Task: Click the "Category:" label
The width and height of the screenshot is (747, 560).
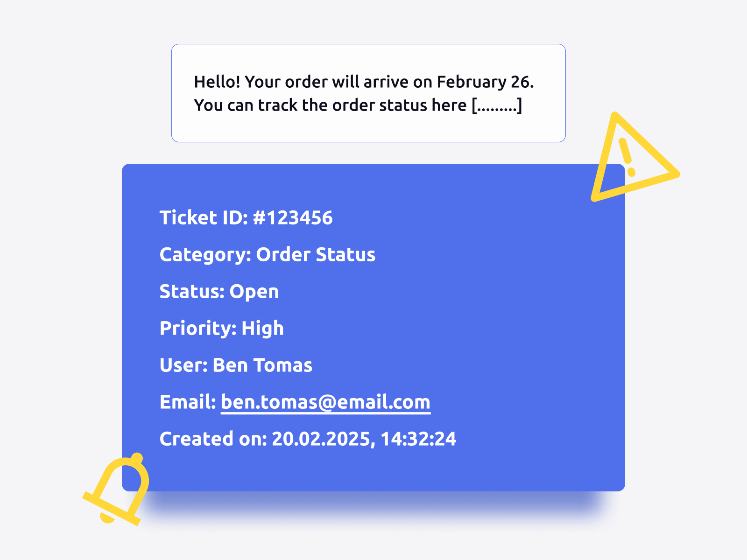Action: tap(205, 255)
